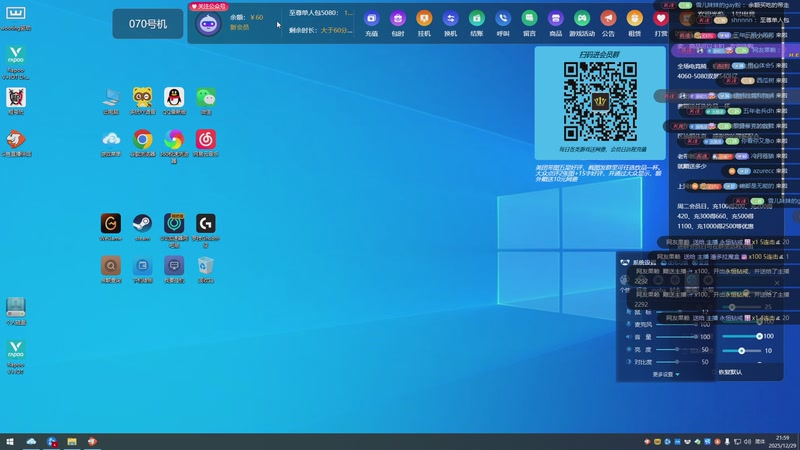Open the WeChat desktop shortcut

point(206,97)
